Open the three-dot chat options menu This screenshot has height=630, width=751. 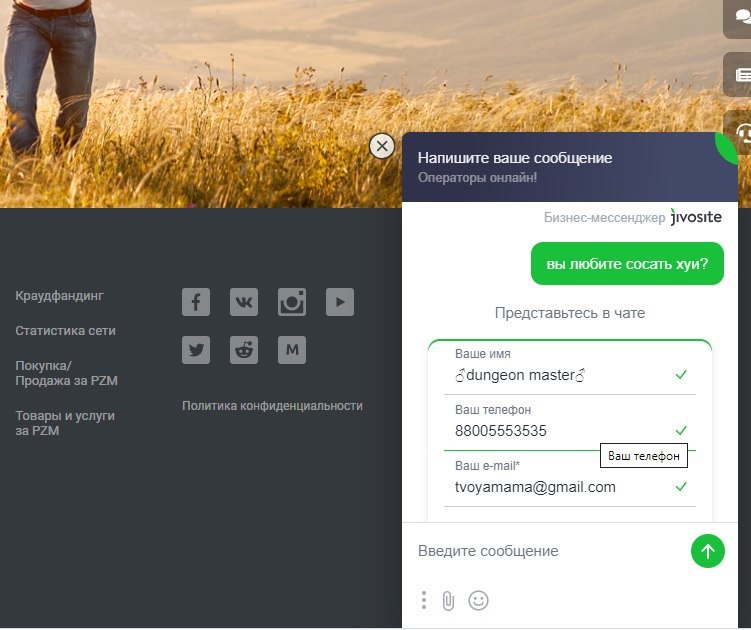coord(424,600)
